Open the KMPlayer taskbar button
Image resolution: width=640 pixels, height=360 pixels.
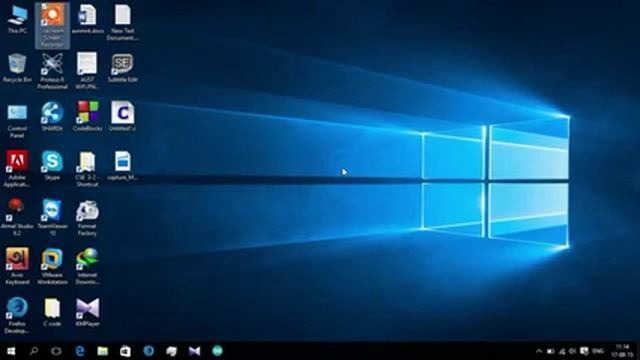[x=194, y=351]
